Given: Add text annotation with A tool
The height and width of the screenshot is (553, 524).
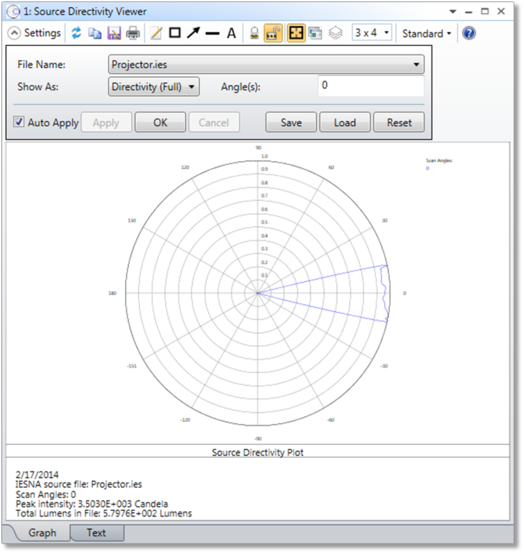Looking at the screenshot, I should tap(231, 34).
